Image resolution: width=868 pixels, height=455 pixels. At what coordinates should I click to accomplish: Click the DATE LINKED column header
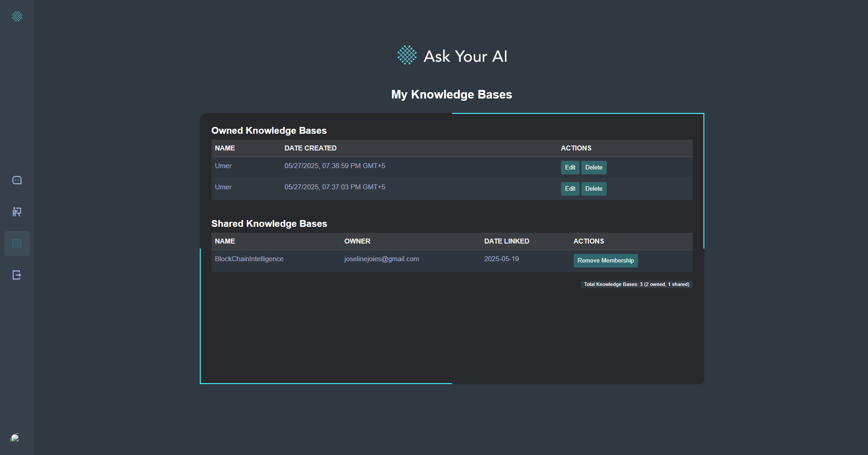506,241
